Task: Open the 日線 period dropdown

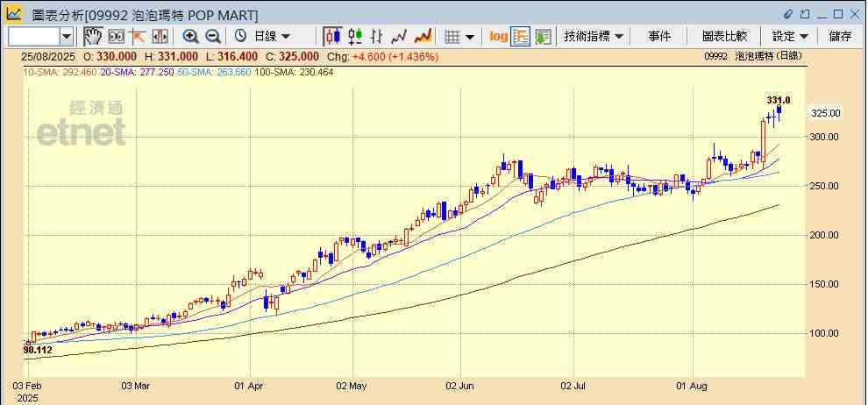Action: pyautogui.click(x=272, y=37)
